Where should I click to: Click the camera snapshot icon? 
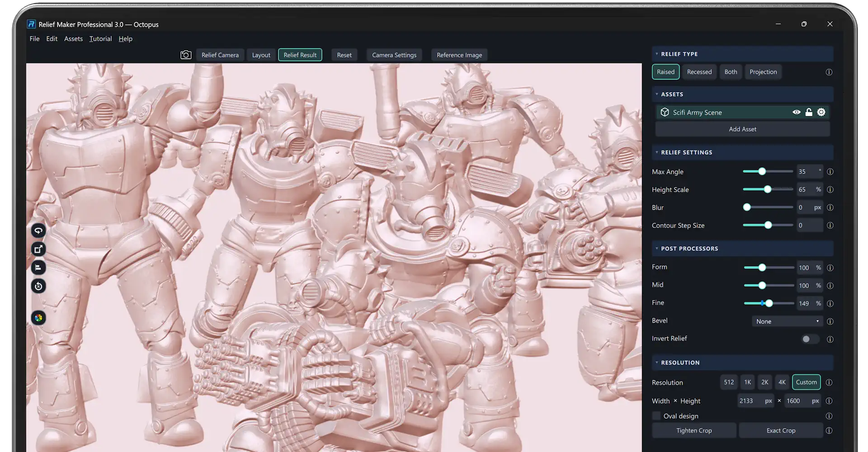[x=186, y=55]
